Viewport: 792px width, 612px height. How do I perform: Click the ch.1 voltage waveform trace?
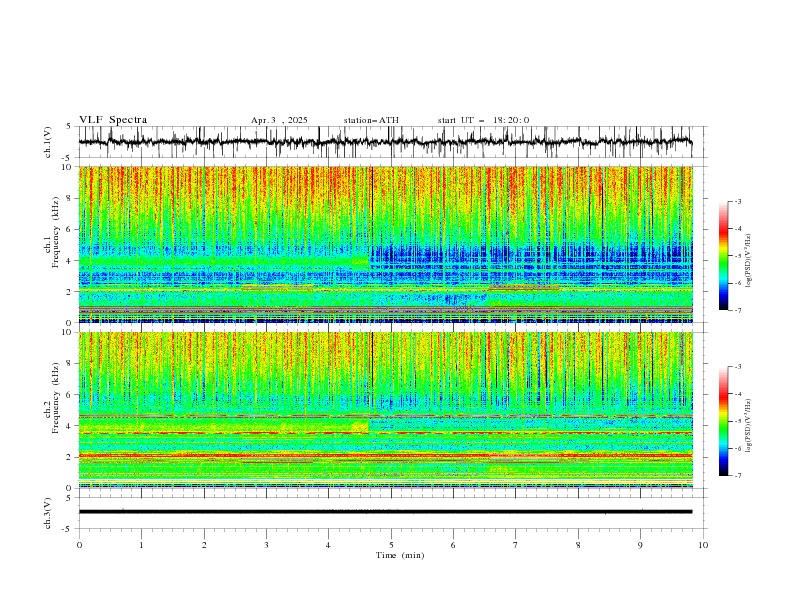point(385,141)
